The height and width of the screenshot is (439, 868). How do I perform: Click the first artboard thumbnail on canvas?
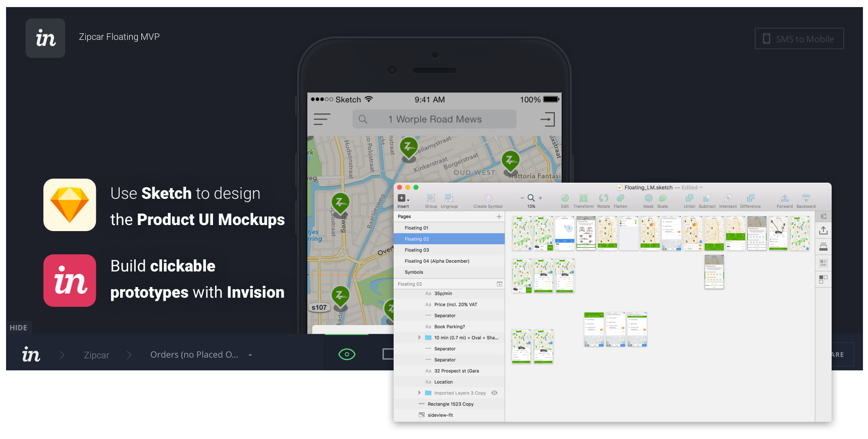(x=522, y=234)
